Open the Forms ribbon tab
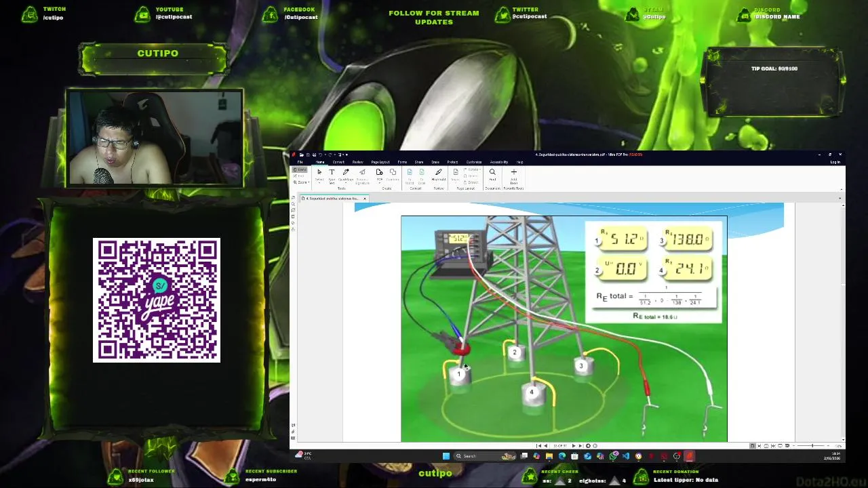 [402, 162]
